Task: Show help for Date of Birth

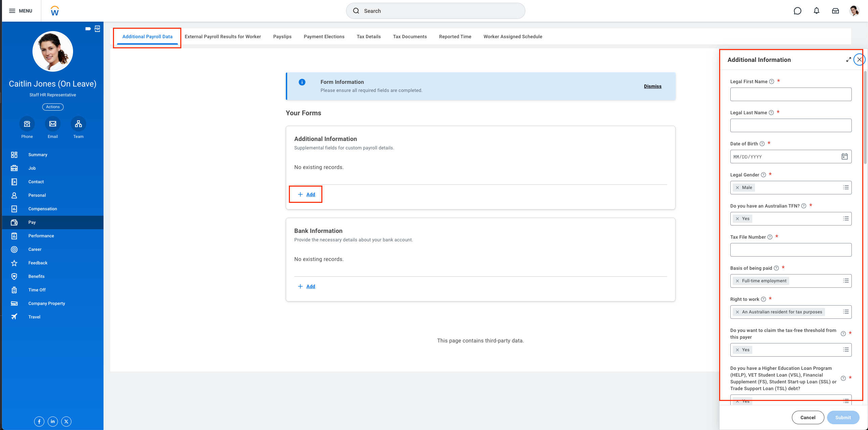Action: 762,144
